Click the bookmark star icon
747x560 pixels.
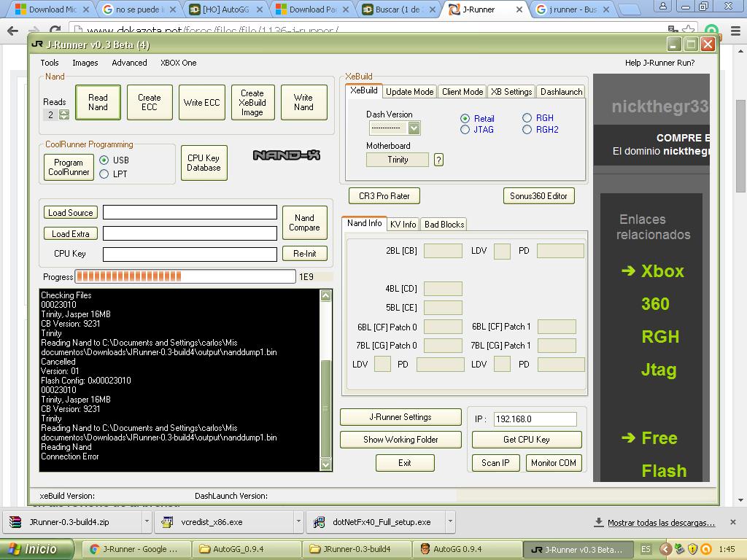tap(687, 31)
